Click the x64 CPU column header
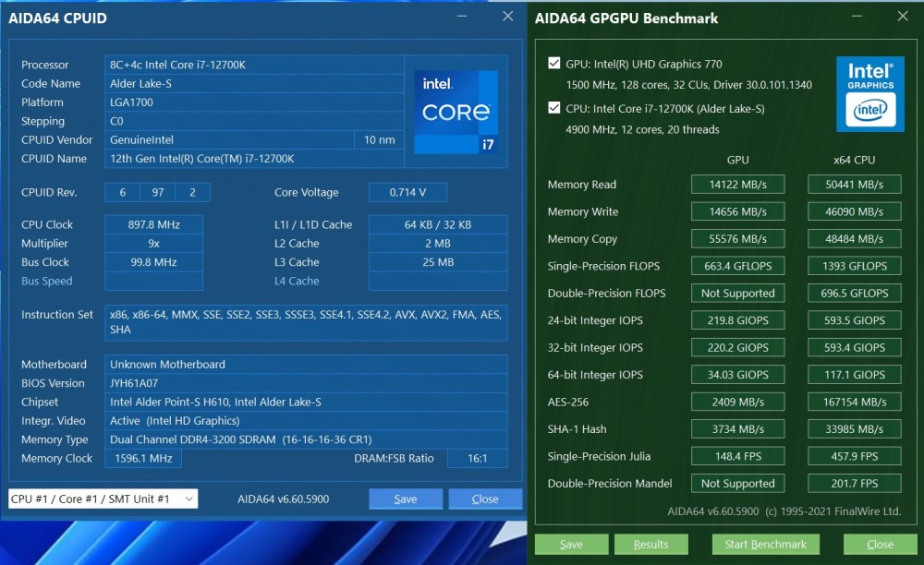The width and height of the screenshot is (924, 565). click(x=854, y=160)
